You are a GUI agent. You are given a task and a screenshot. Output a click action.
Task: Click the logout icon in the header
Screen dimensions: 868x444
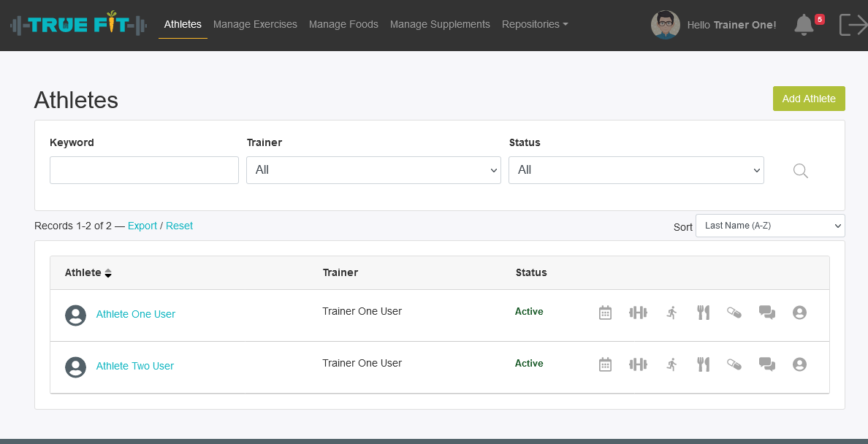(x=853, y=25)
